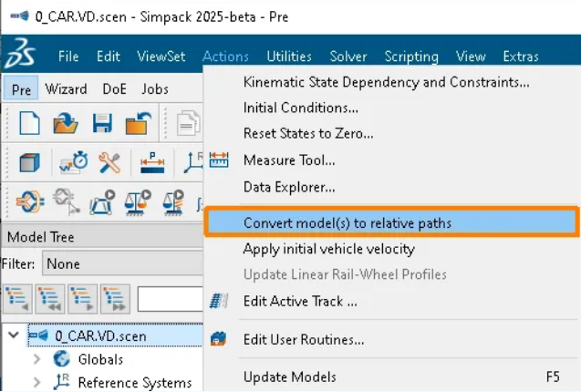Click the model tree search field
581x392 pixels.
[x=170, y=299]
